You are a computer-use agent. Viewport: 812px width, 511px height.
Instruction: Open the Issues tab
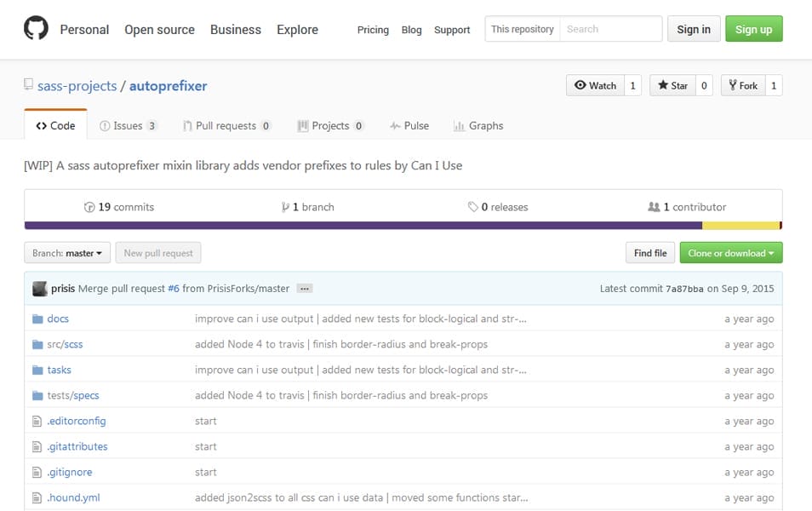point(128,125)
